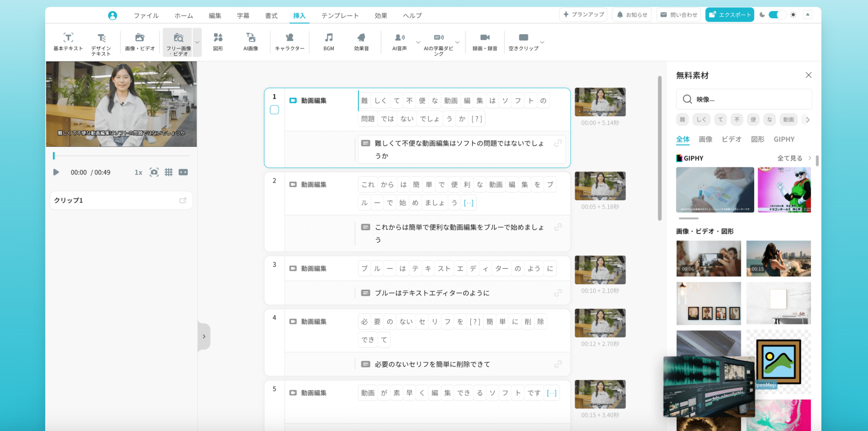The image size is (868, 431).
Task: Select clip 2 video thumbnail
Action: click(600, 186)
